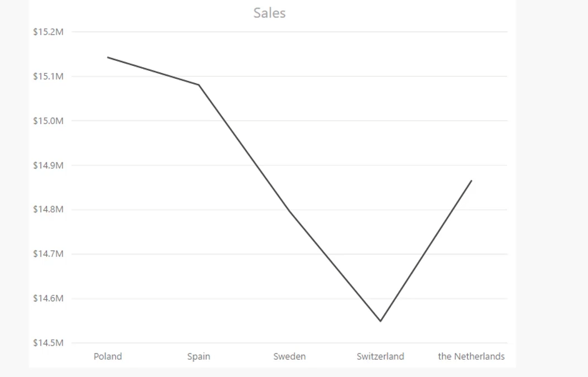Click the Netherlands end point of line
Screen dimensions: 588x377
[x=471, y=181]
